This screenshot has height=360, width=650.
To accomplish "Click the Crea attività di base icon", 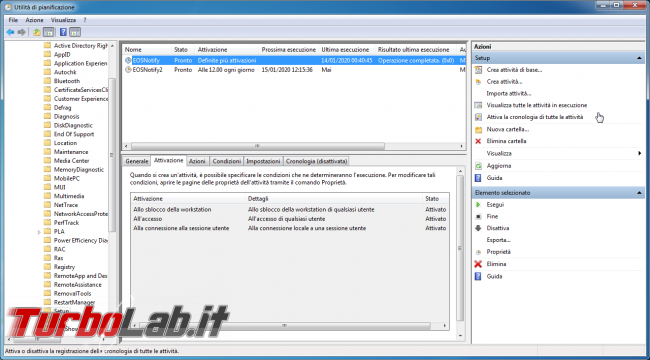I will 478,70.
